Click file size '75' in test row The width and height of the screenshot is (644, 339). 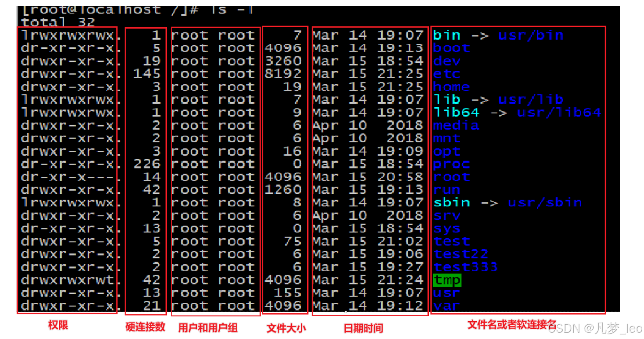tap(293, 241)
